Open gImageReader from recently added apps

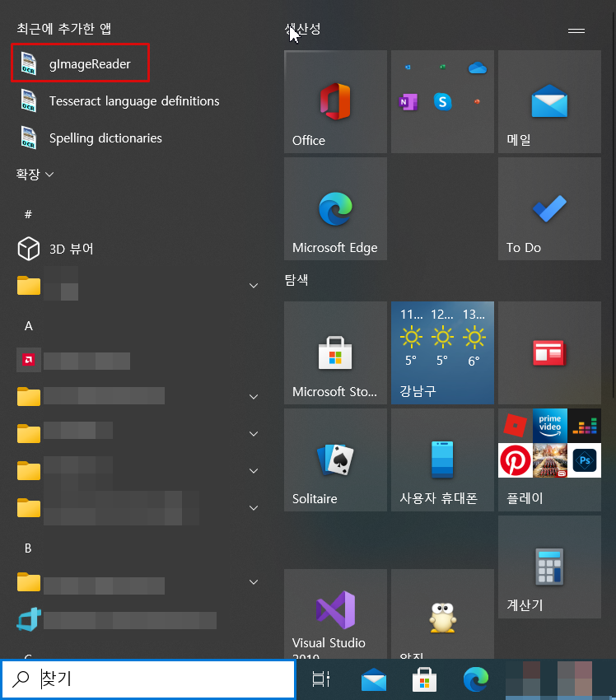pos(80,63)
